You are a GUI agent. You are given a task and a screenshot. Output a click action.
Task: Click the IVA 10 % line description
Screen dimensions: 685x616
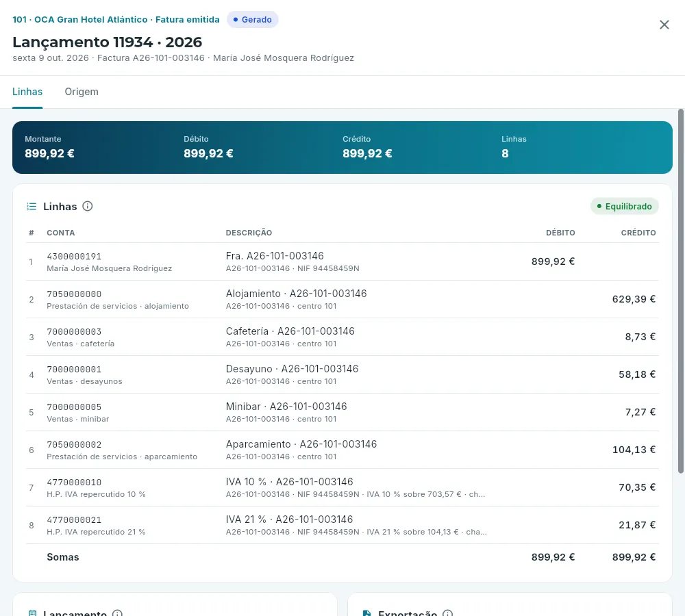tap(289, 482)
